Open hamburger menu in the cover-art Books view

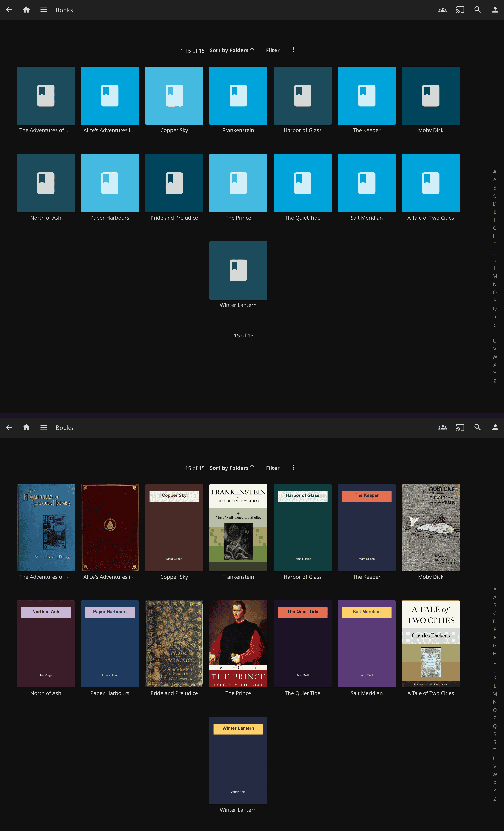44,427
